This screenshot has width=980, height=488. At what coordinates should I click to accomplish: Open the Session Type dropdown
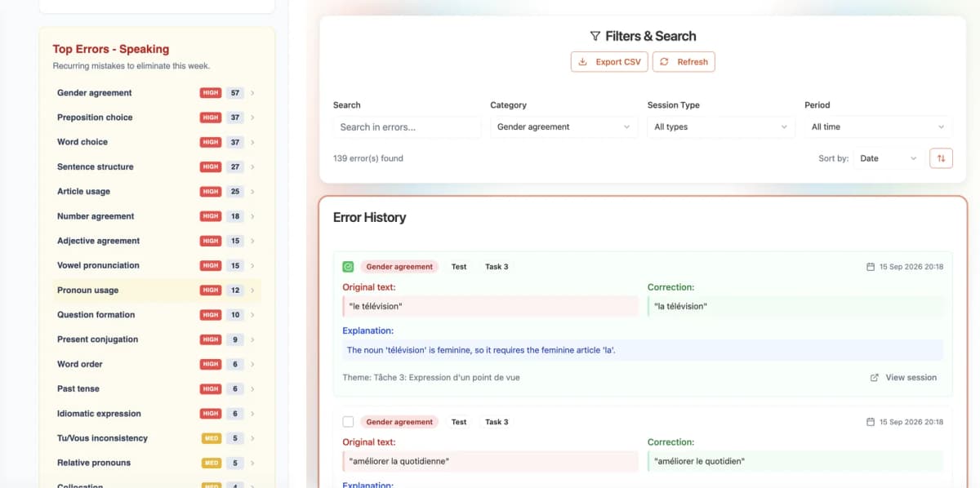coord(721,126)
